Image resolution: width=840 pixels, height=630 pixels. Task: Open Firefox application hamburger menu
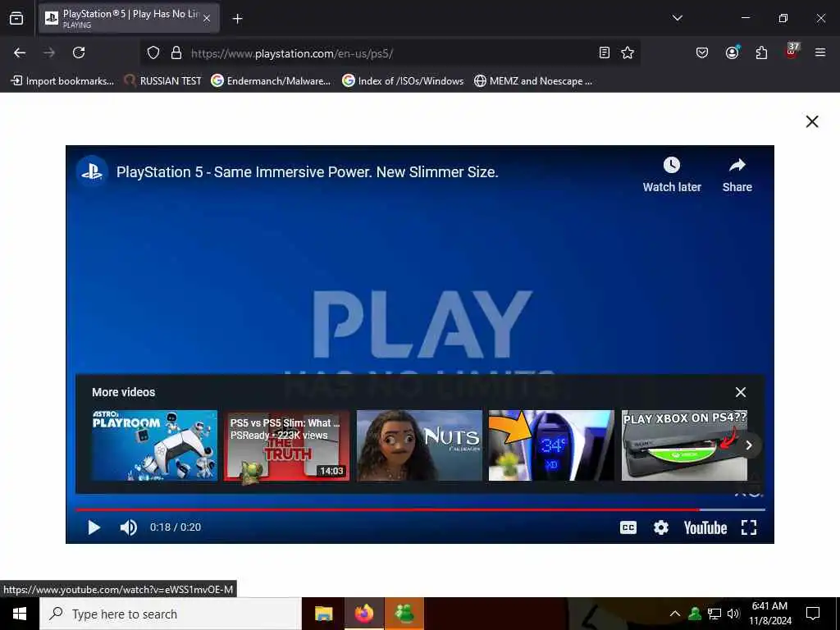pos(820,52)
